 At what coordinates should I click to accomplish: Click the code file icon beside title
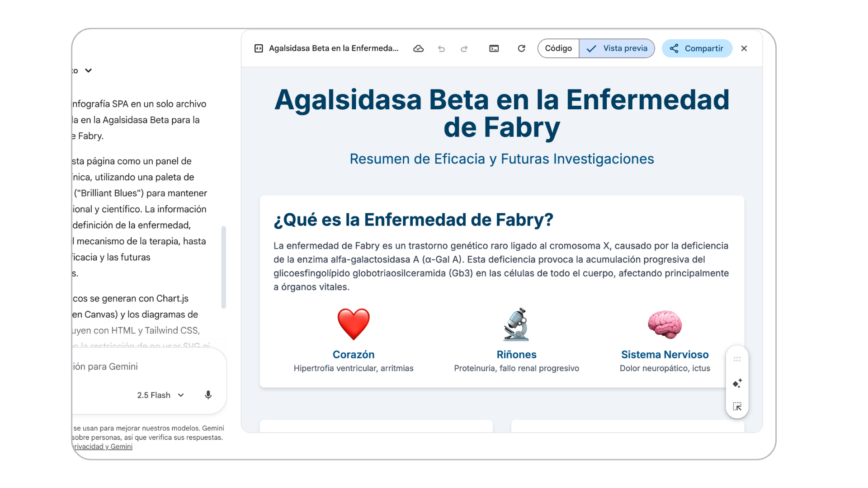click(x=259, y=48)
